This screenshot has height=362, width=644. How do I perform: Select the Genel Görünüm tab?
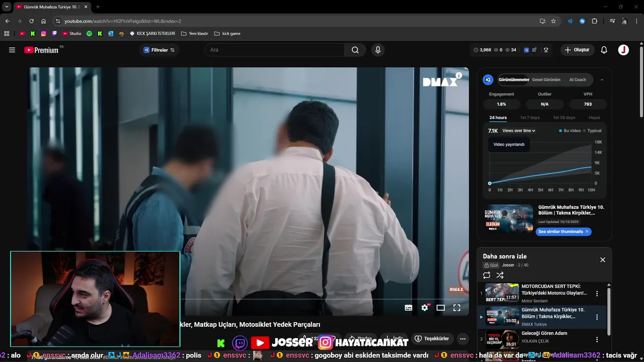point(546,79)
